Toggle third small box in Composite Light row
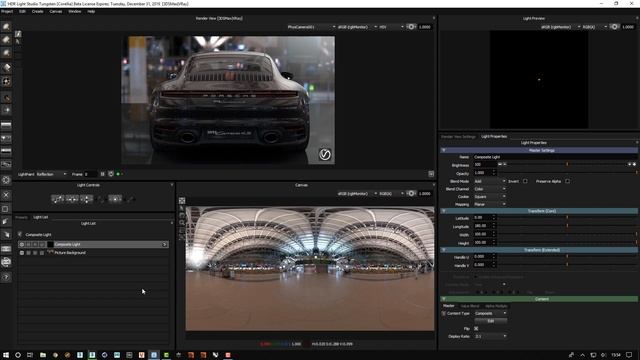Screen dimensions: 640x360 (x=35, y=244)
